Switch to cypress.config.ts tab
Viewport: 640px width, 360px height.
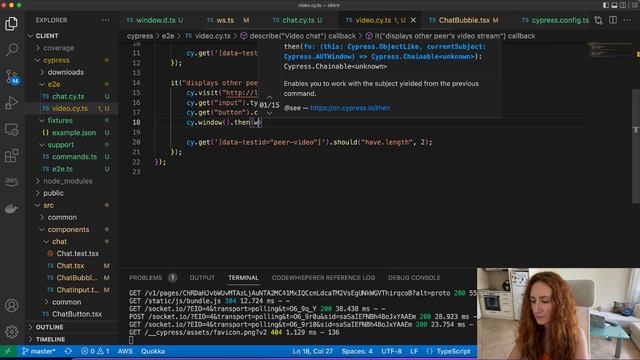(556, 20)
